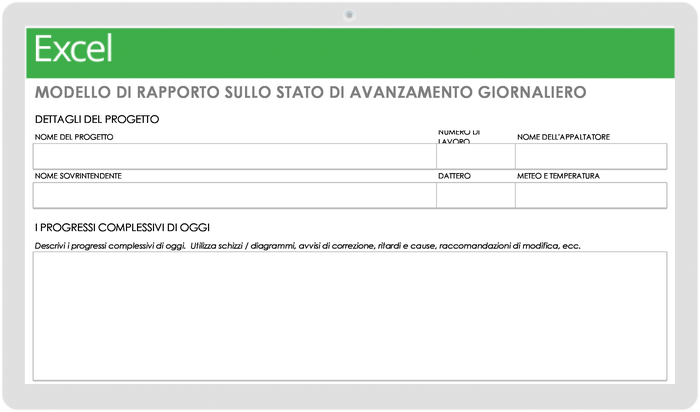The width and height of the screenshot is (700, 412).
Task: Select the 'Dettagli del progetto' heading
Action: [x=97, y=119]
